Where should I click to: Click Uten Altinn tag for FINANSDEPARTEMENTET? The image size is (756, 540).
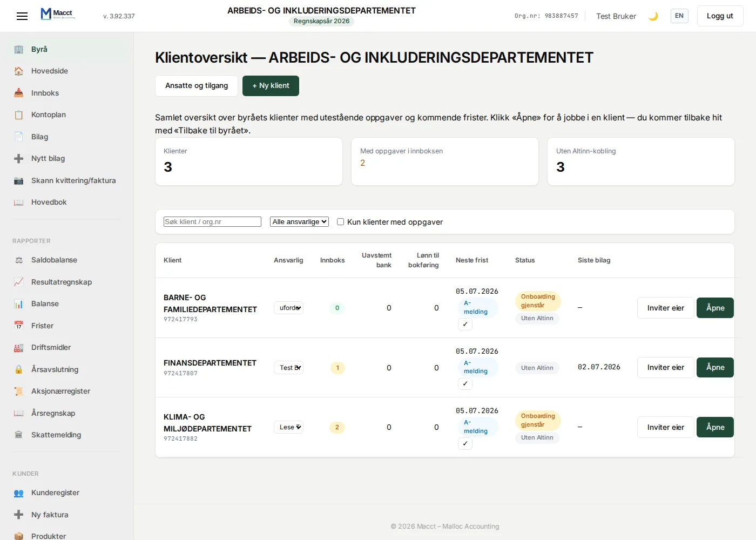537,368
